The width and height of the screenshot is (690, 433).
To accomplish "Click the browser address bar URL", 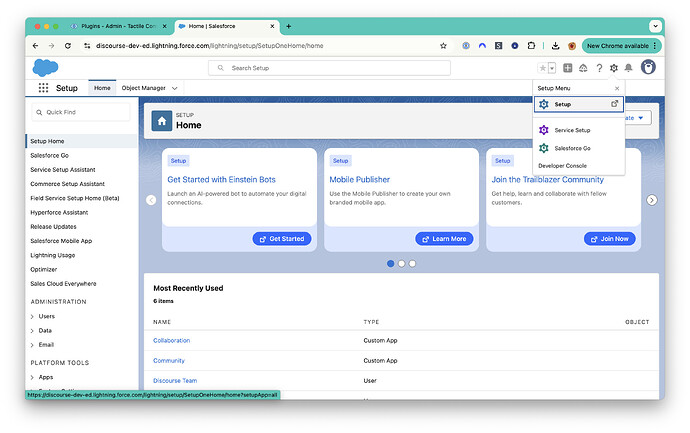I will [x=209, y=46].
